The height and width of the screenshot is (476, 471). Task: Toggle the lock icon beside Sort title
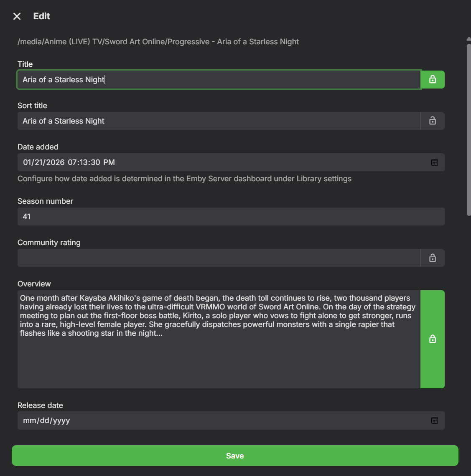(433, 121)
